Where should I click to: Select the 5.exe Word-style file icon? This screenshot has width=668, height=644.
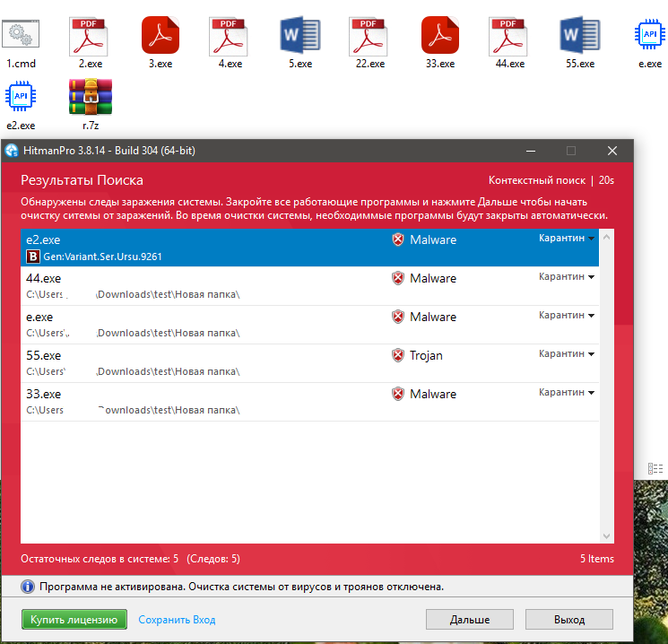299,35
